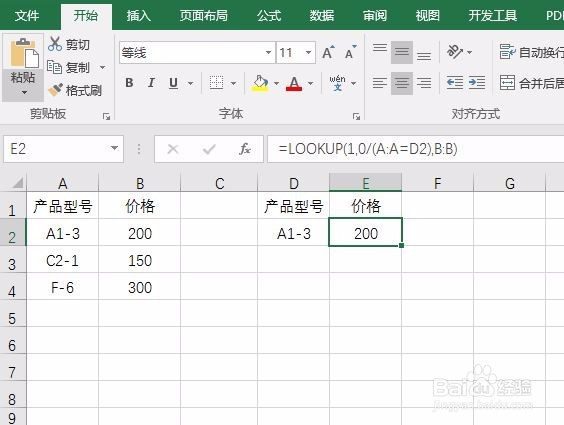Apply red font color with the A icon
The height and width of the screenshot is (425, 564).
[x=294, y=83]
